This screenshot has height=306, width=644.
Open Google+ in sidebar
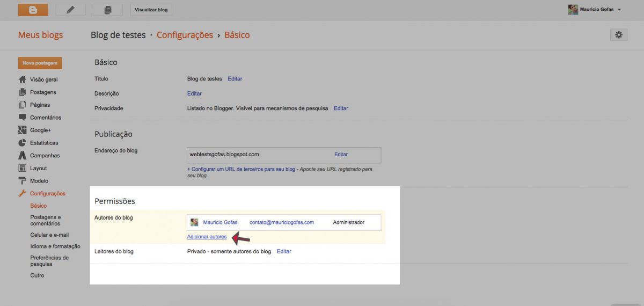click(x=40, y=130)
